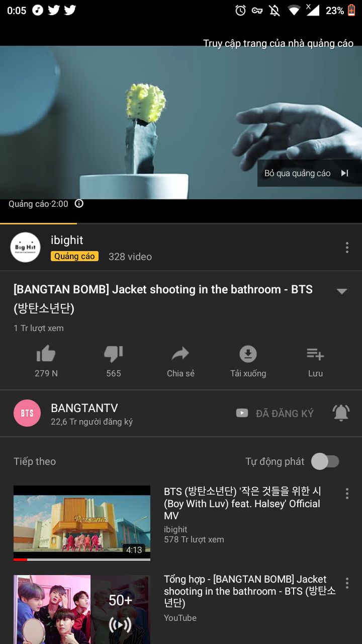Open the ibighit ad three-dot menu
This screenshot has height=644, width=362.
click(347, 248)
